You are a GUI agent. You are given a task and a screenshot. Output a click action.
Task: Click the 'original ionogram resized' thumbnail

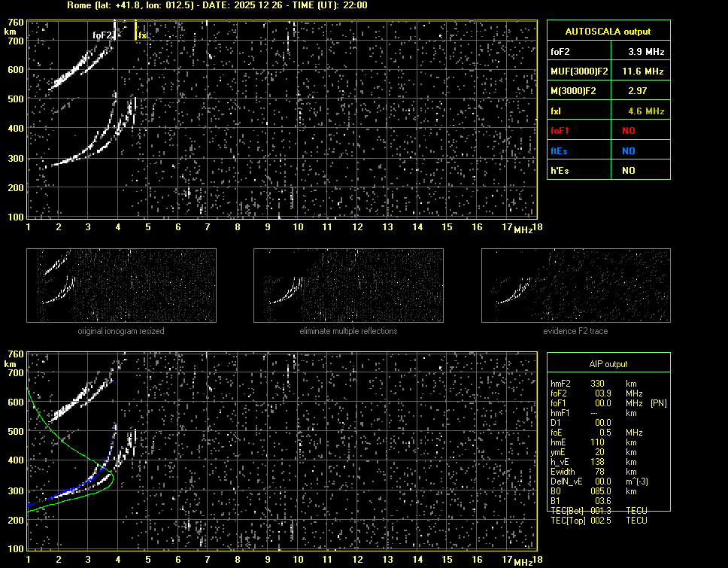point(121,287)
